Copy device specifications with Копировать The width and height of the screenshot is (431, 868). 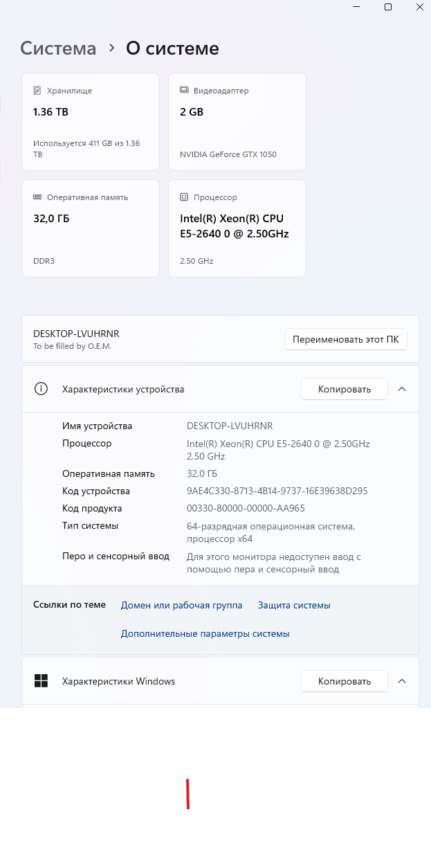click(344, 389)
